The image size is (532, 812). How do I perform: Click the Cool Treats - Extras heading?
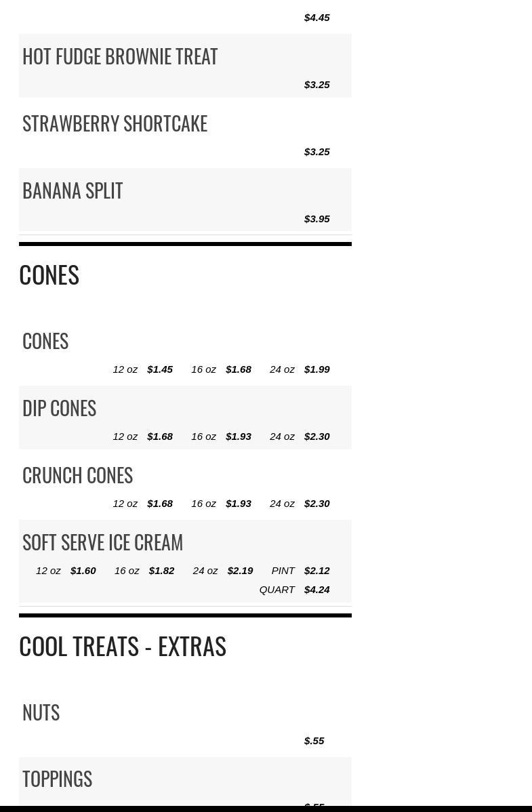pyautogui.click(x=123, y=647)
